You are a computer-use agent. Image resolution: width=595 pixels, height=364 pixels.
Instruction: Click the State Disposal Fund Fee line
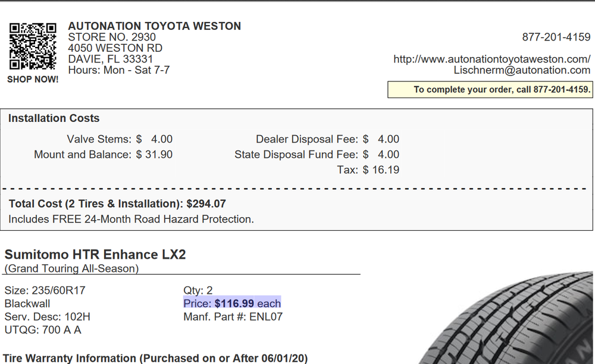pos(317,155)
